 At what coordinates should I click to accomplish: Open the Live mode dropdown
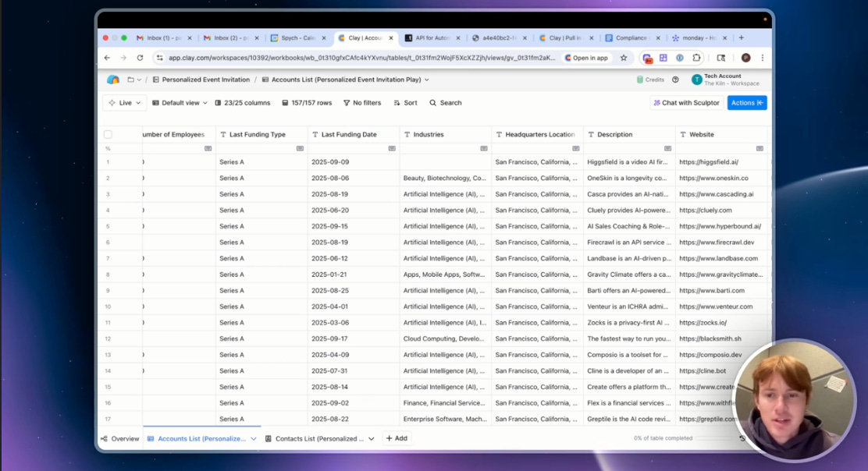click(125, 103)
